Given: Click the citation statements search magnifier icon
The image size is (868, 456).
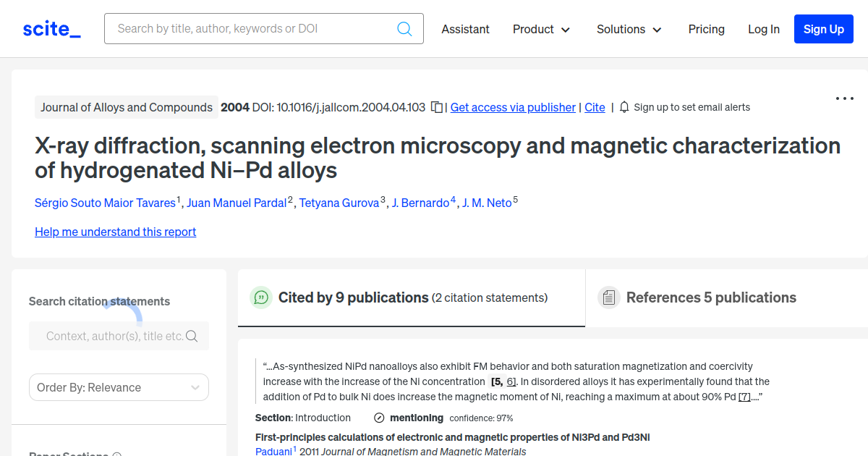Looking at the screenshot, I should pyautogui.click(x=192, y=336).
